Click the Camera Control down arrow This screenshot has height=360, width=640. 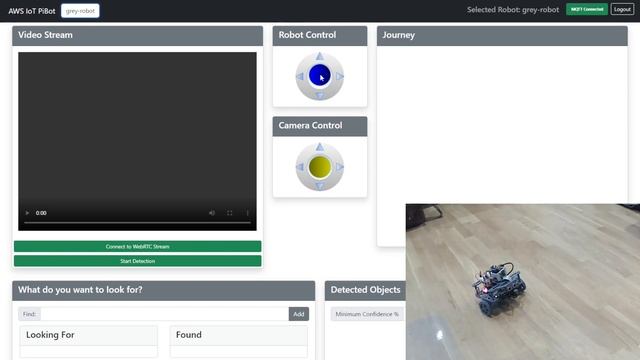coord(320,187)
